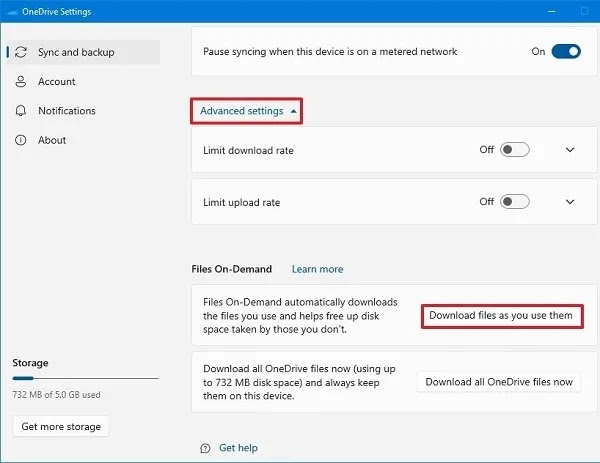Open the Sync and backup section
The width and height of the screenshot is (600, 463).
(x=83, y=52)
